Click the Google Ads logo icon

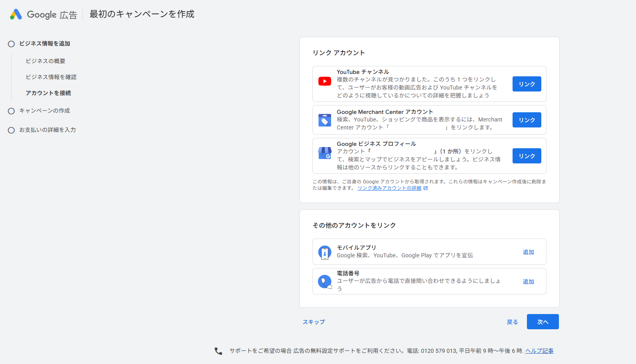click(x=16, y=14)
